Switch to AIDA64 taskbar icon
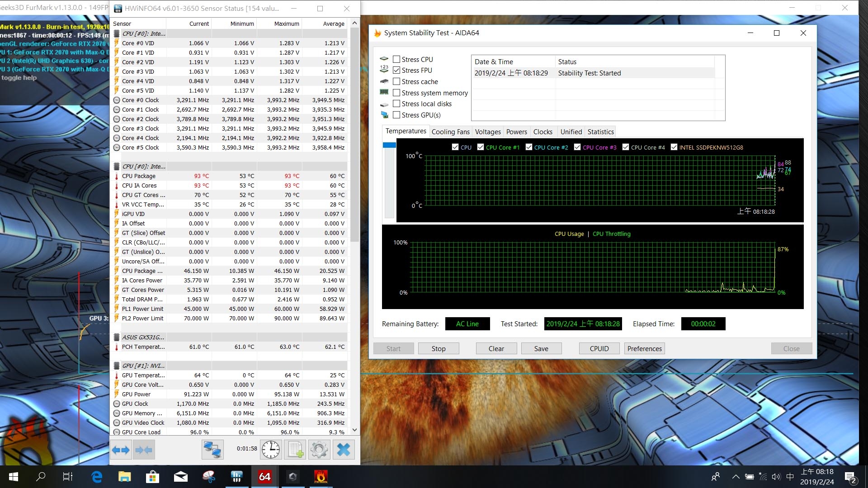Screen dimensions: 868x488 pyautogui.click(x=264, y=477)
